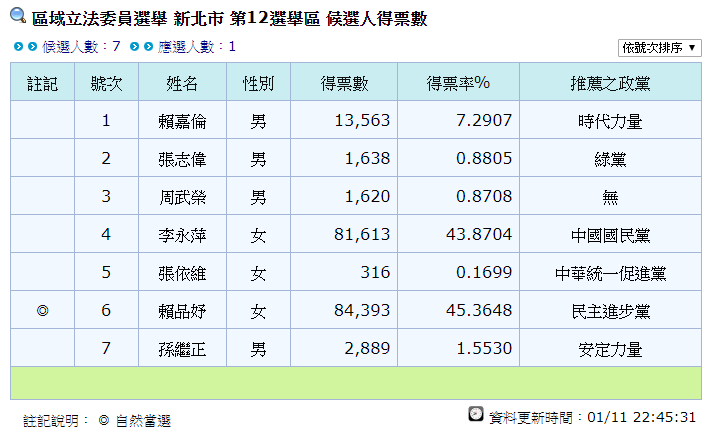Click the ◎ mark in the 賴品妤 row
This screenshot has width=709, height=441.
coord(43,310)
